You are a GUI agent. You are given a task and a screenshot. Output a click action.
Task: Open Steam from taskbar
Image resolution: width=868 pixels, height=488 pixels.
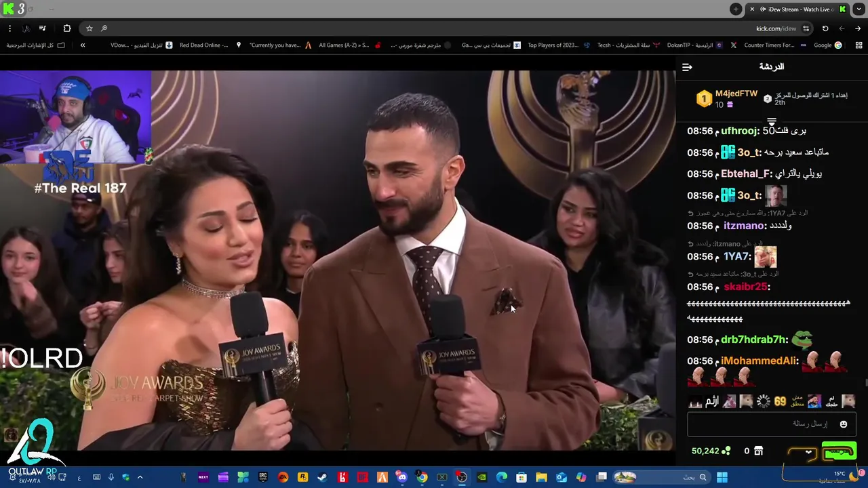click(322, 477)
